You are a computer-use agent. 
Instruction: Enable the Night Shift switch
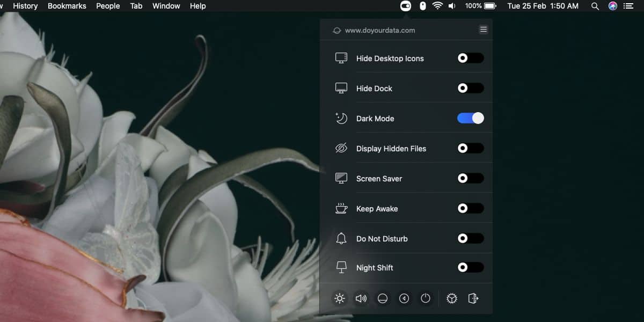(x=471, y=267)
